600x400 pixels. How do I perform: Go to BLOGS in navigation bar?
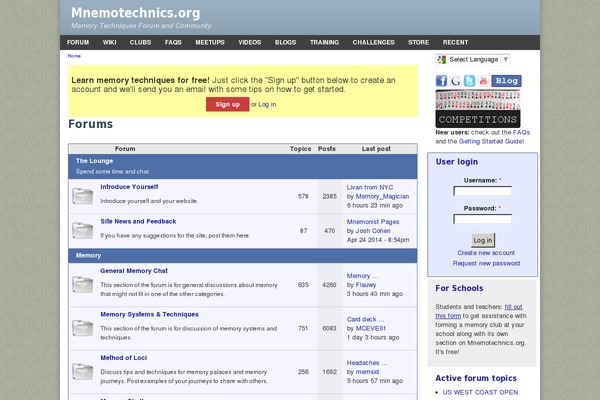point(285,42)
